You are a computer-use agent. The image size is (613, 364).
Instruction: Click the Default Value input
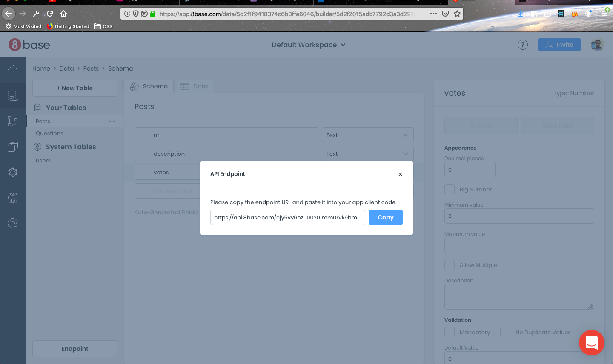click(519, 358)
